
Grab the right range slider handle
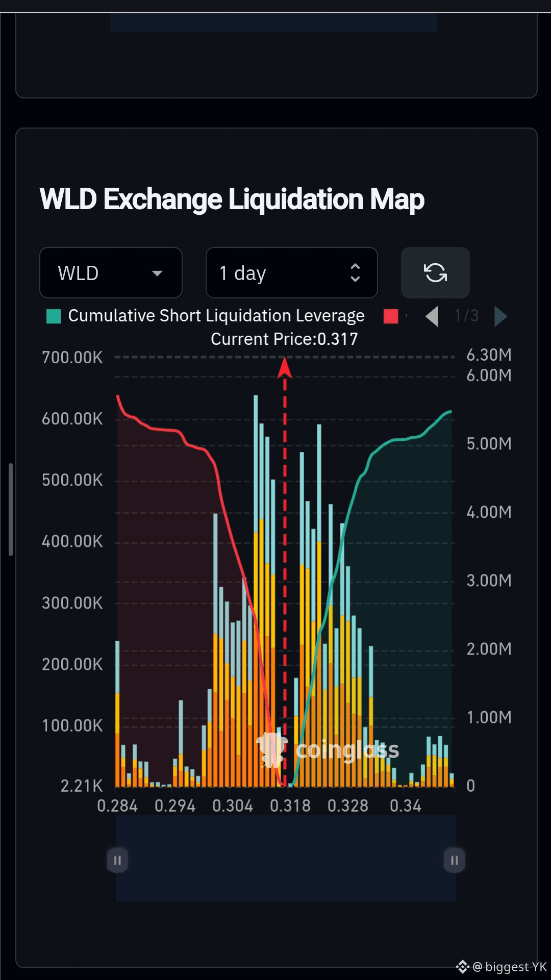(454, 861)
